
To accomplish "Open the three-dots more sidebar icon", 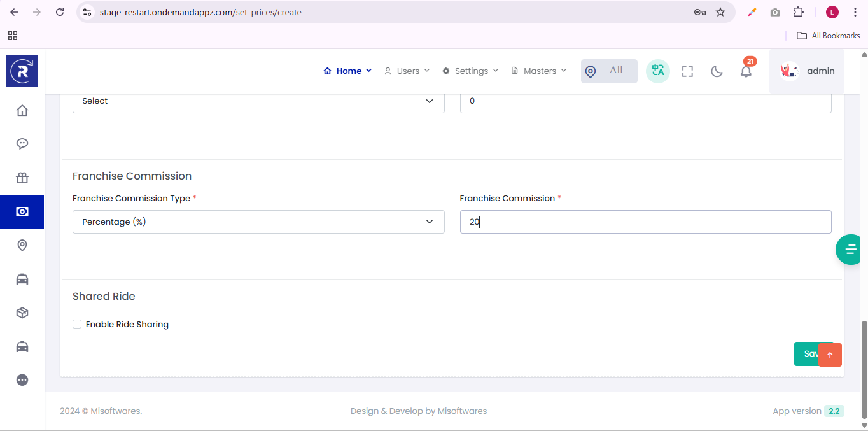I will 22,380.
